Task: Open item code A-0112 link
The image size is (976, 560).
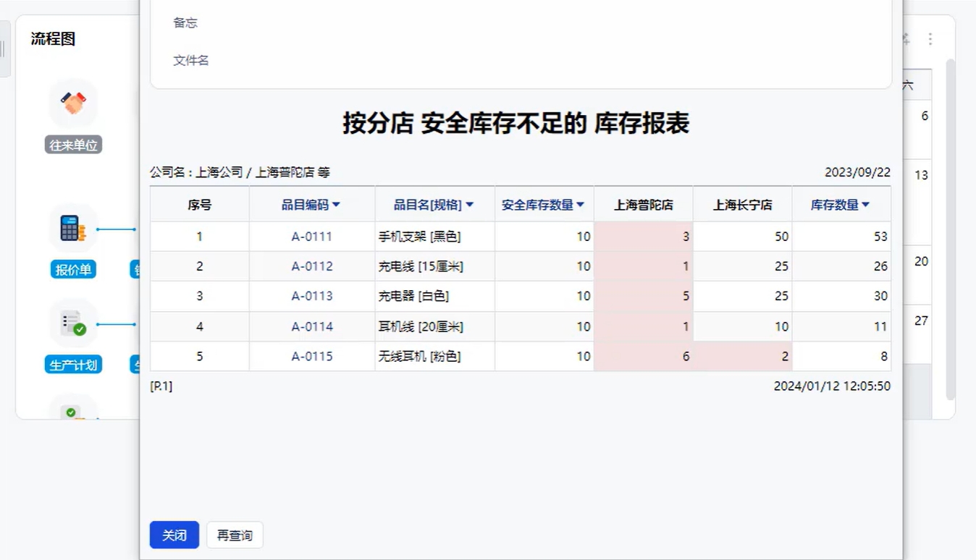Action: [312, 266]
